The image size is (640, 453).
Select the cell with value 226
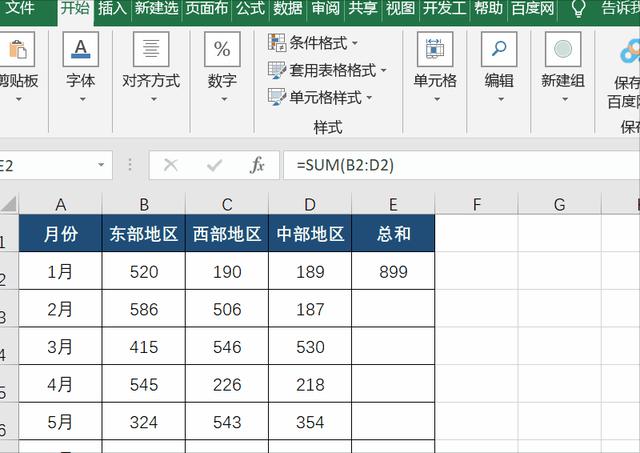pyautogui.click(x=227, y=384)
